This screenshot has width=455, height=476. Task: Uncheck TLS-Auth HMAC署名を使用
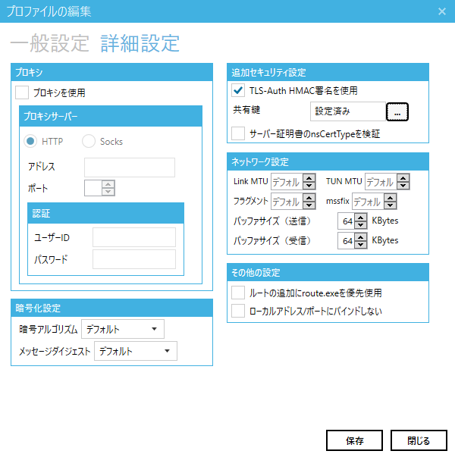[238, 90]
